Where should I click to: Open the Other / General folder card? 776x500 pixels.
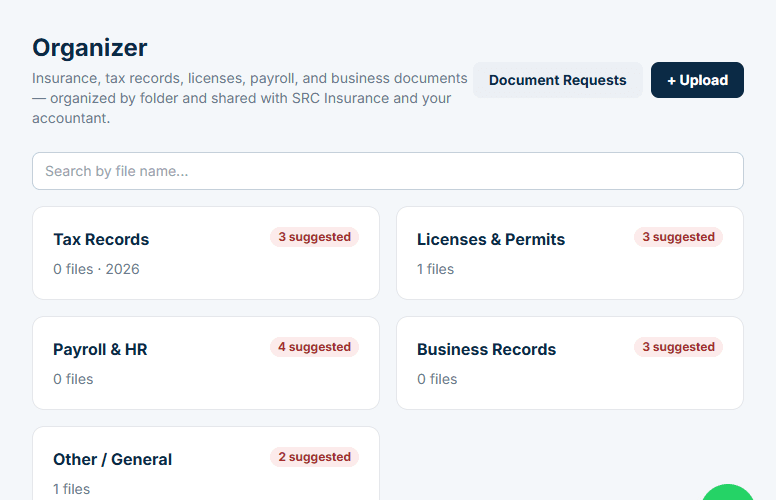click(206, 464)
